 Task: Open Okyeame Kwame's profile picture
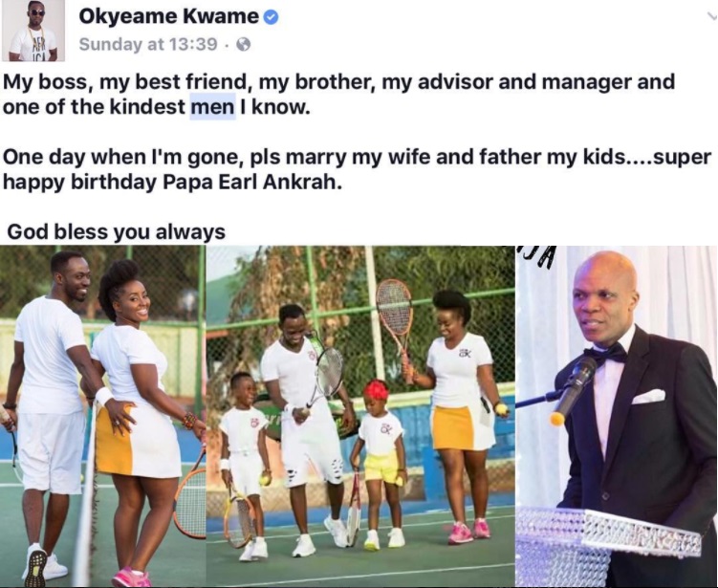tap(33, 31)
